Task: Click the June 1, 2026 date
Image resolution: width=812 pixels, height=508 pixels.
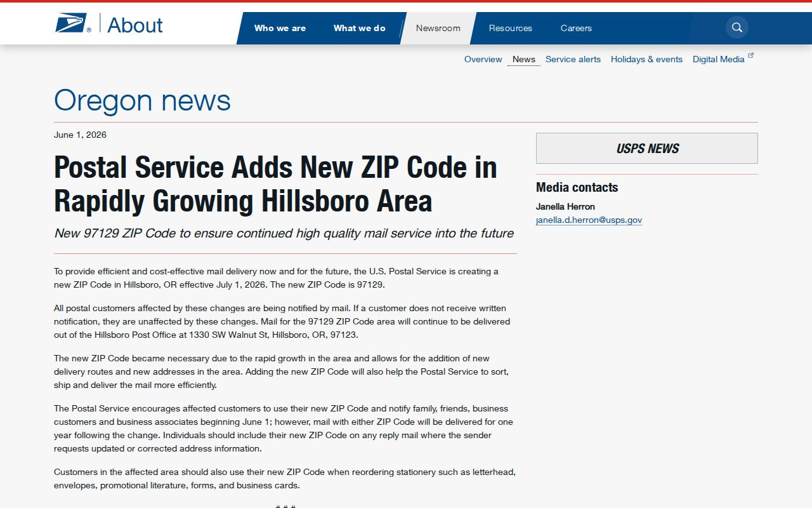Action: [80, 135]
